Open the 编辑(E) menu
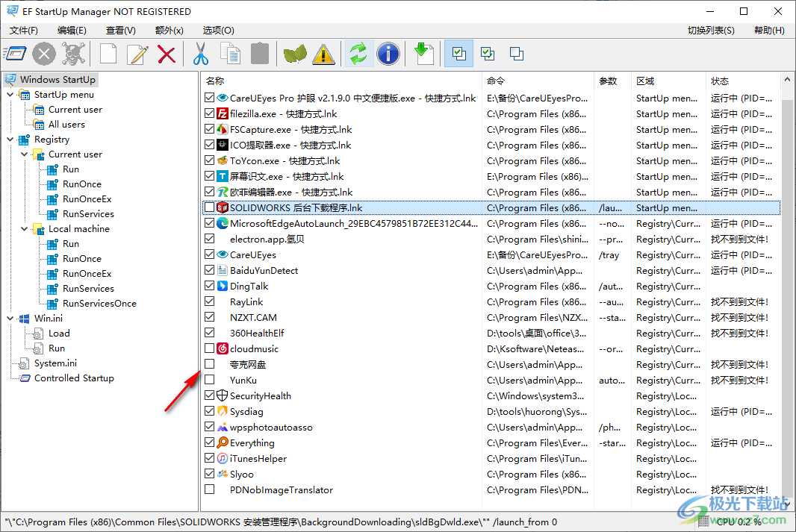 72,31
